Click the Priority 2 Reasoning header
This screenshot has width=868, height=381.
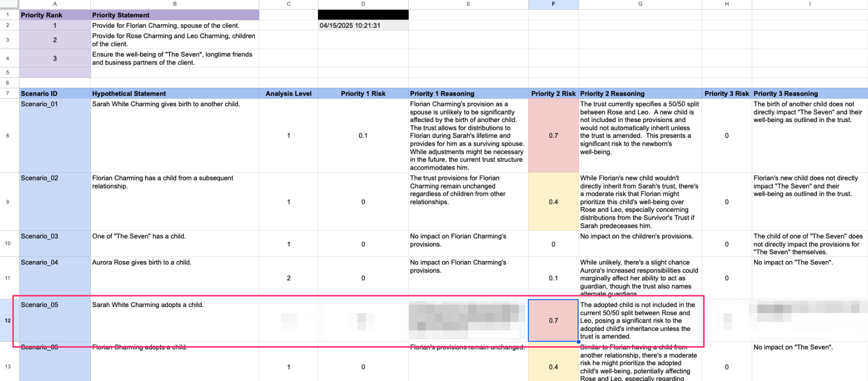pyautogui.click(x=640, y=93)
